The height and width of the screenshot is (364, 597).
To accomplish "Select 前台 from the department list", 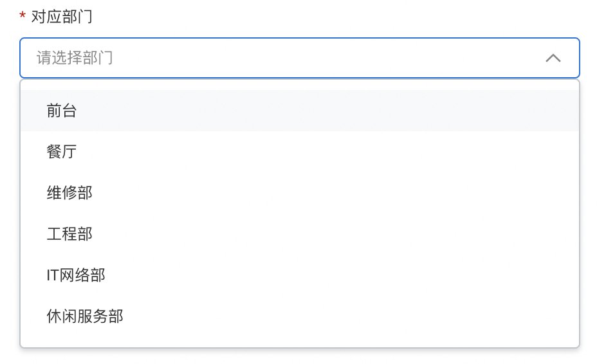I will [62, 111].
